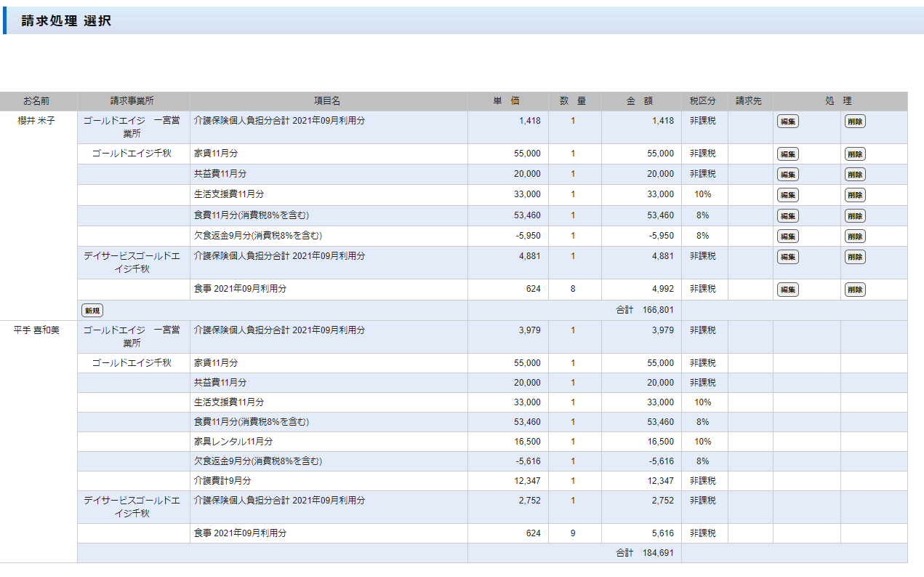
Task: Select the name cell 平手 喜和美
Action: pos(36,330)
